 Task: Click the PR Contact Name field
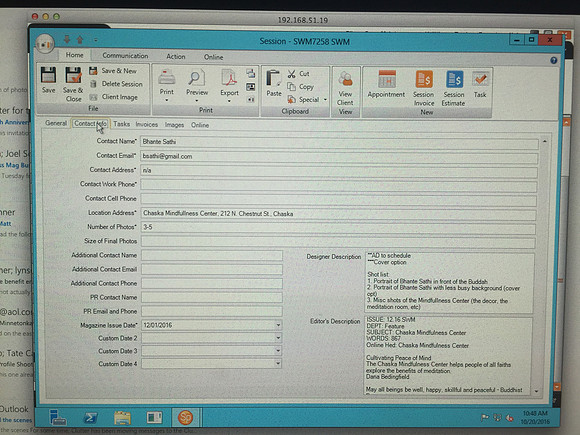212,298
